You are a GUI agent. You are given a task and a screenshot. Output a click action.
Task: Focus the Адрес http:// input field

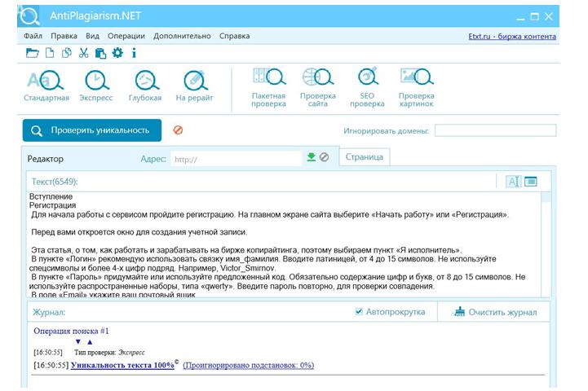click(237, 159)
